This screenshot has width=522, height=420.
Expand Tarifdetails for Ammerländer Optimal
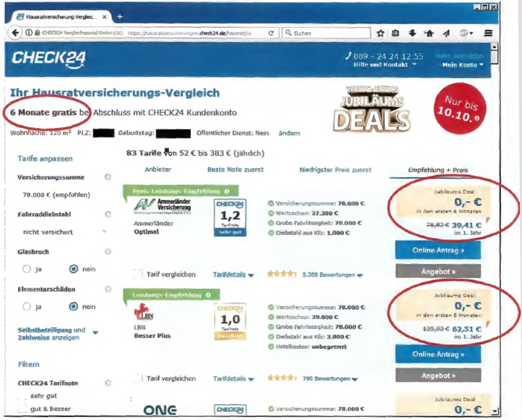[233, 275]
